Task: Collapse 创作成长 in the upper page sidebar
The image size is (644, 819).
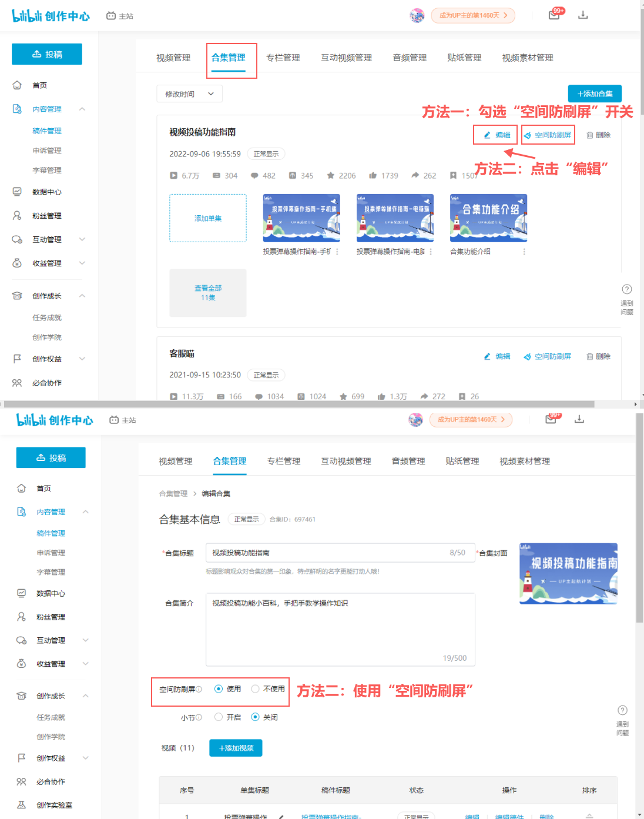Action: click(82, 296)
